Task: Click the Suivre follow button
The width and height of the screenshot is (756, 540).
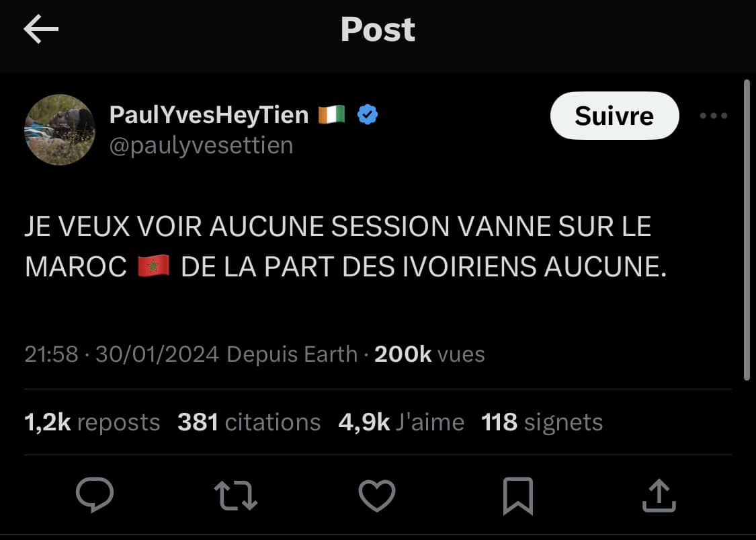Action: (x=614, y=116)
